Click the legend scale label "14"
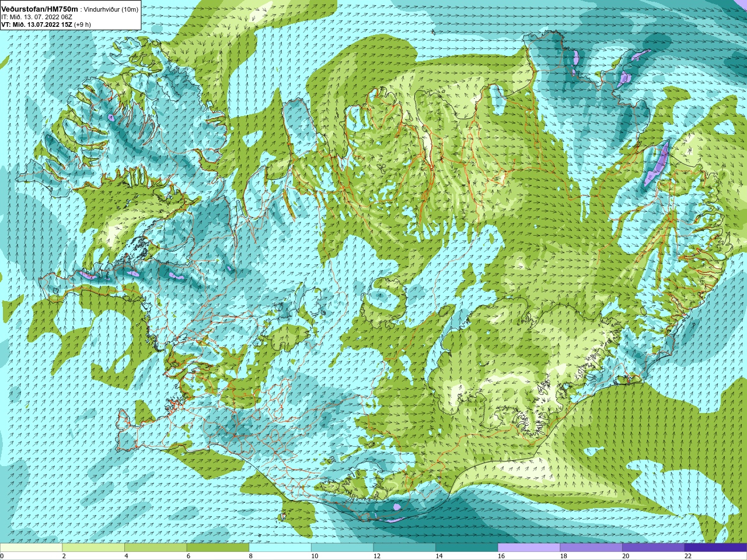This screenshot has height=560, width=747. pyautogui.click(x=439, y=556)
